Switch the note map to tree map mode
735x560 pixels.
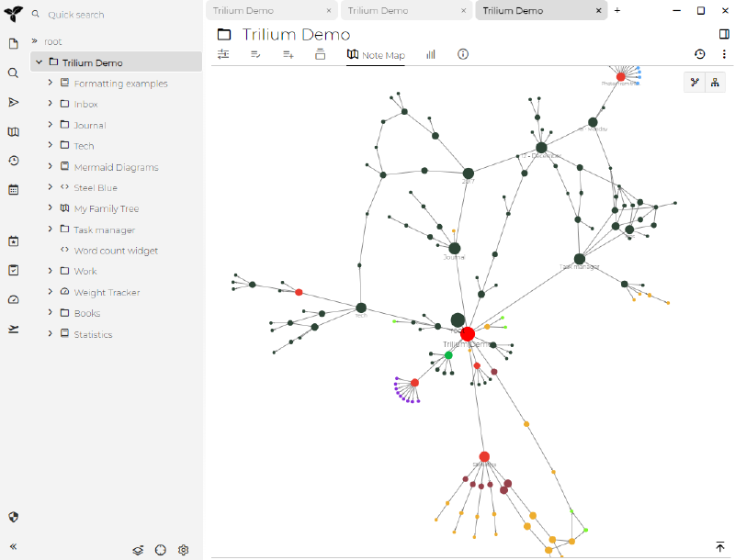[715, 83]
